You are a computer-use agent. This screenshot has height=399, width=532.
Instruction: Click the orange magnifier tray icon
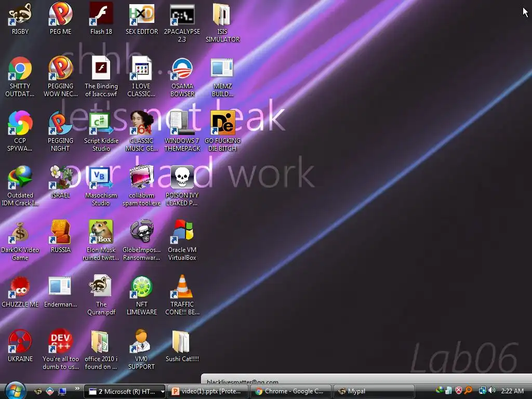click(469, 391)
